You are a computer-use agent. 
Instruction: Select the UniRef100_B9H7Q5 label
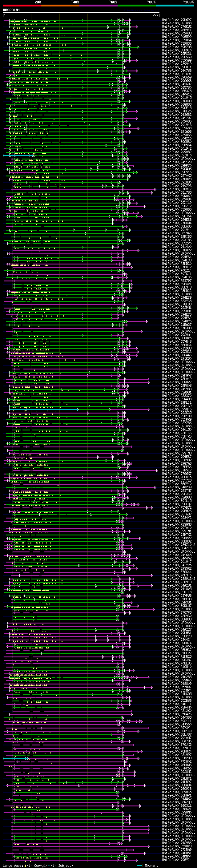[177, 47]
